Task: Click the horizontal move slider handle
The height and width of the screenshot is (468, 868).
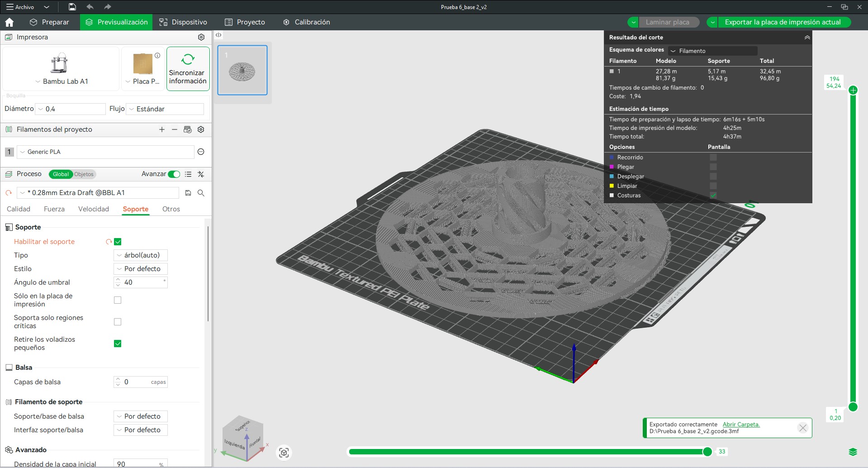Action: click(x=707, y=451)
